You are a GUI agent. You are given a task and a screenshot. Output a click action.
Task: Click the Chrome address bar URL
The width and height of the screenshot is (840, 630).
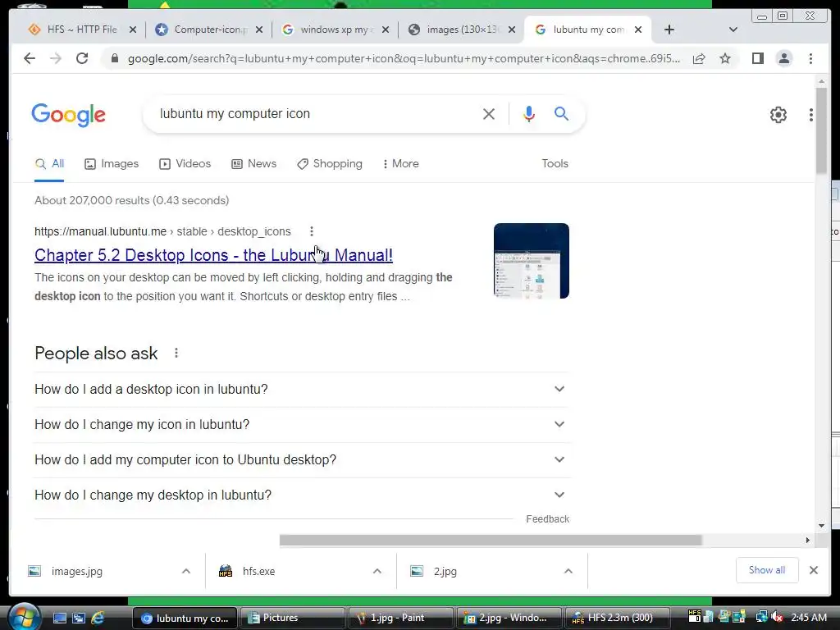click(x=404, y=58)
